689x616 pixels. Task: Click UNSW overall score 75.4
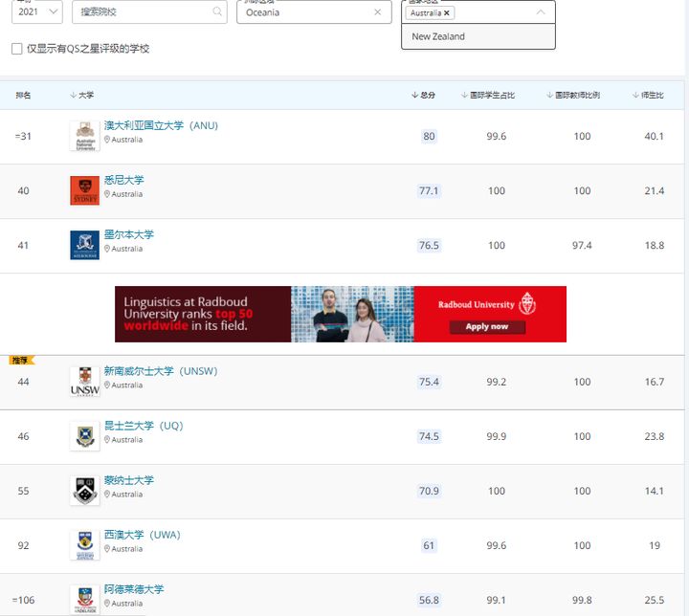(x=429, y=382)
